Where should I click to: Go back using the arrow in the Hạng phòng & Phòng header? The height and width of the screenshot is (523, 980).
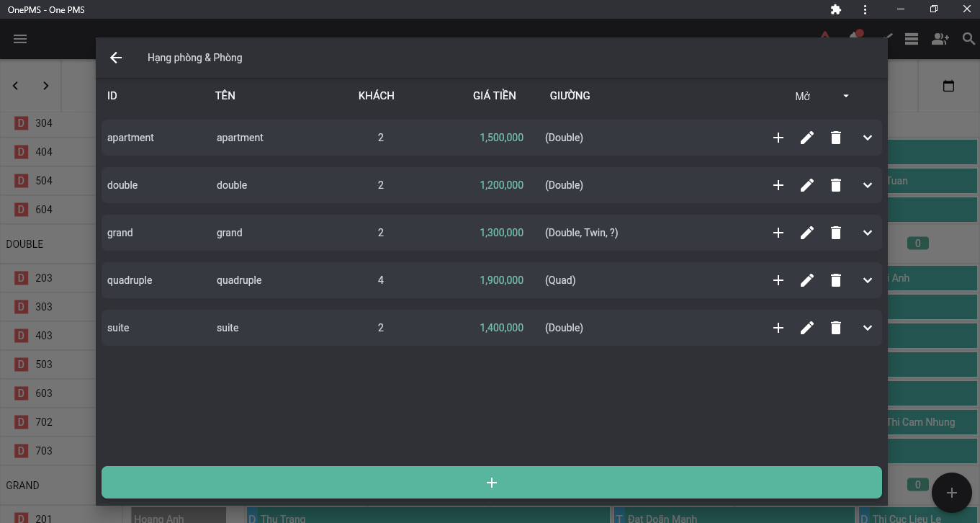coord(116,58)
